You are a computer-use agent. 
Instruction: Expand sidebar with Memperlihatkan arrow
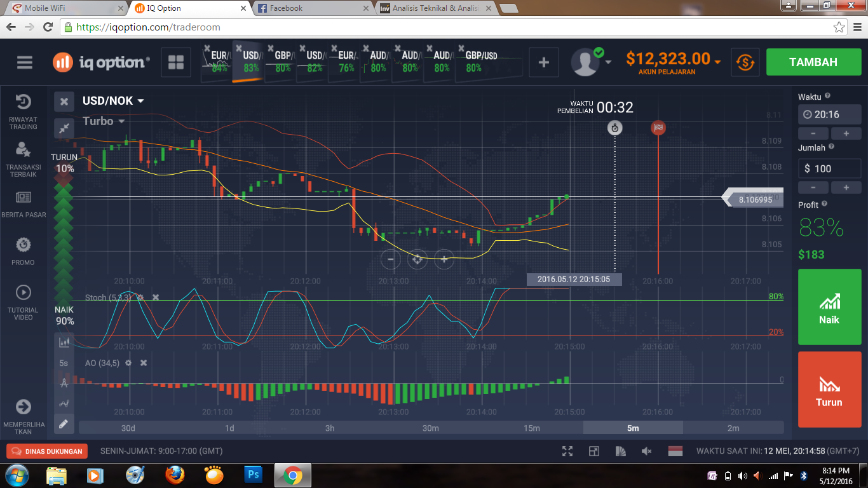tap(24, 416)
